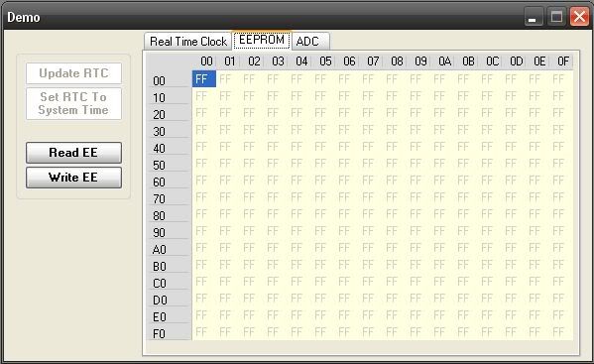Select cell at row E0 column 06
This screenshot has height=364, width=594.
click(347, 314)
